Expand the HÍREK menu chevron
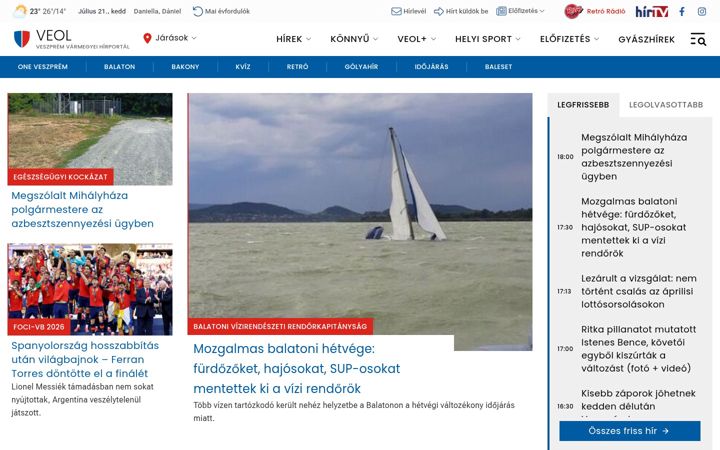The width and height of the screenshot is (720, 450). click(309, 39)
